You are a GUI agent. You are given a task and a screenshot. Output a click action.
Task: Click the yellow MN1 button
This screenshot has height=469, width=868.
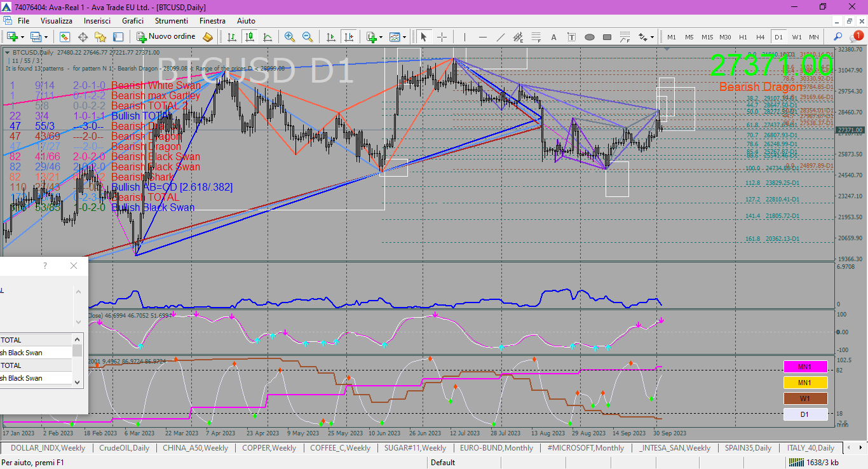click(804, 383)
